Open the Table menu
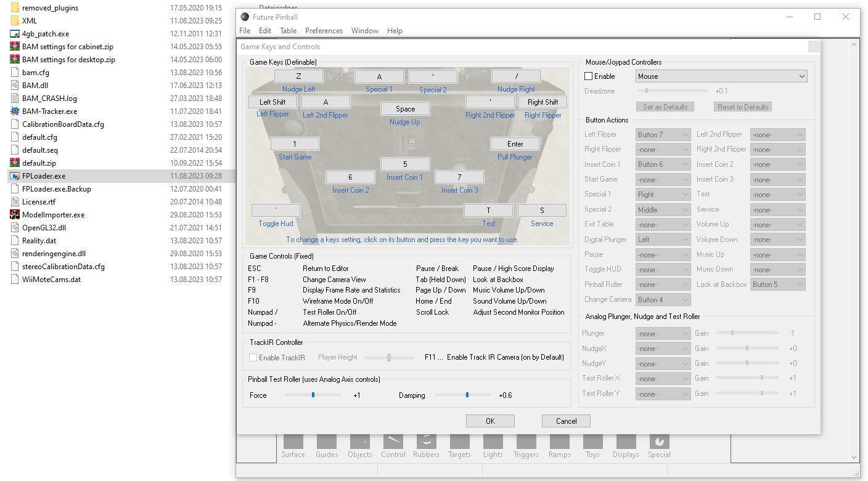 (x=288, y=31)
